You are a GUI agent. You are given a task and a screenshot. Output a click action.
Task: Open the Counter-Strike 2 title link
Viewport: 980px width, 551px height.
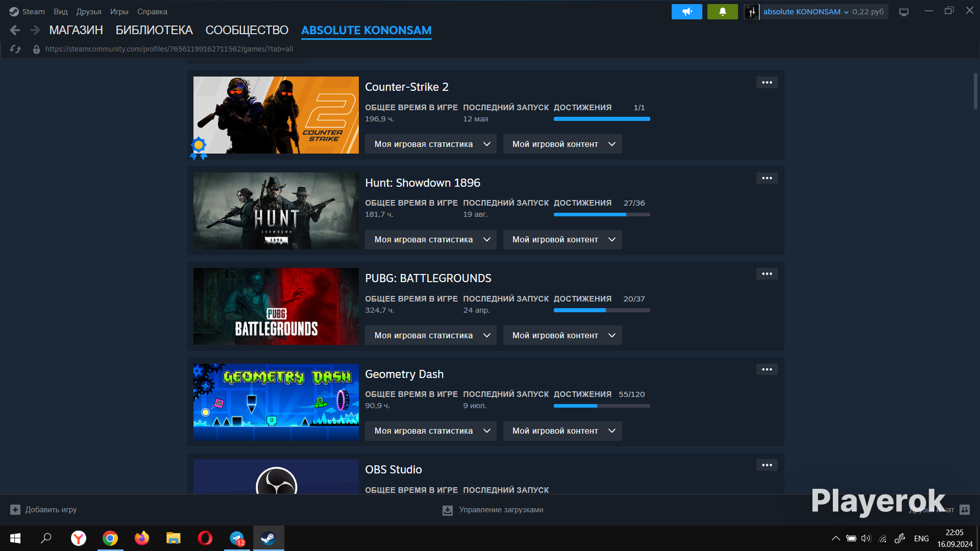click(407, 87)
